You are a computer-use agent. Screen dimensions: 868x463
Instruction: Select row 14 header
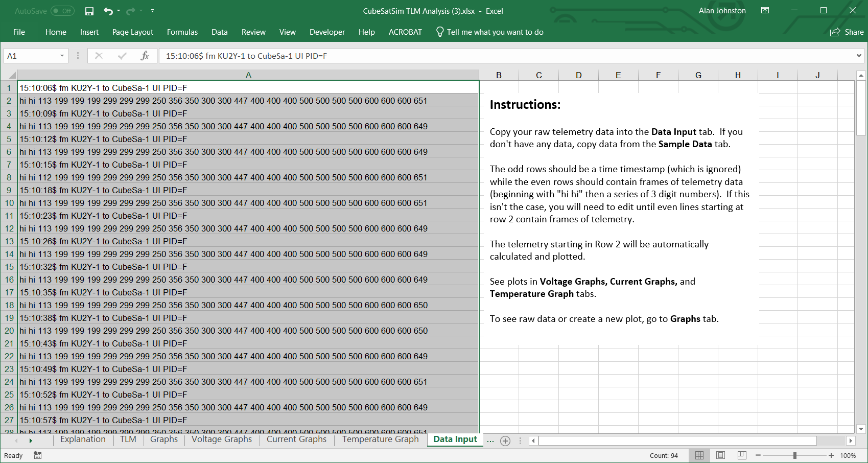(x=9, y=254)
